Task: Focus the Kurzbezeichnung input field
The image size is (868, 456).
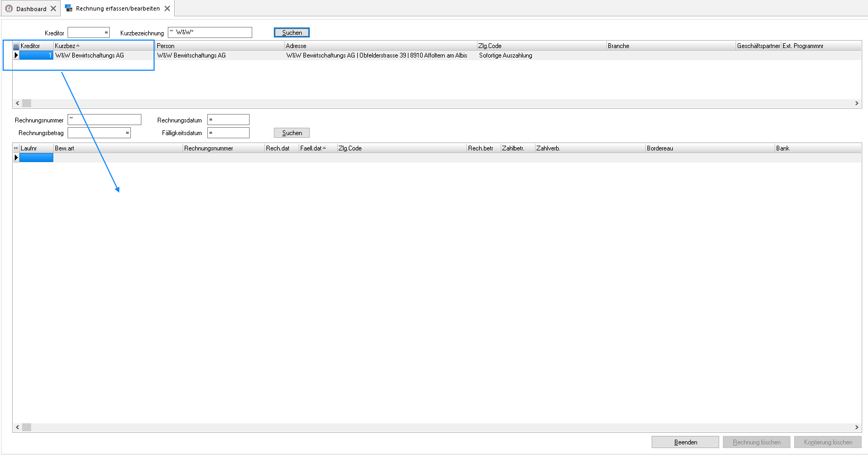Action: click(210, 33)
